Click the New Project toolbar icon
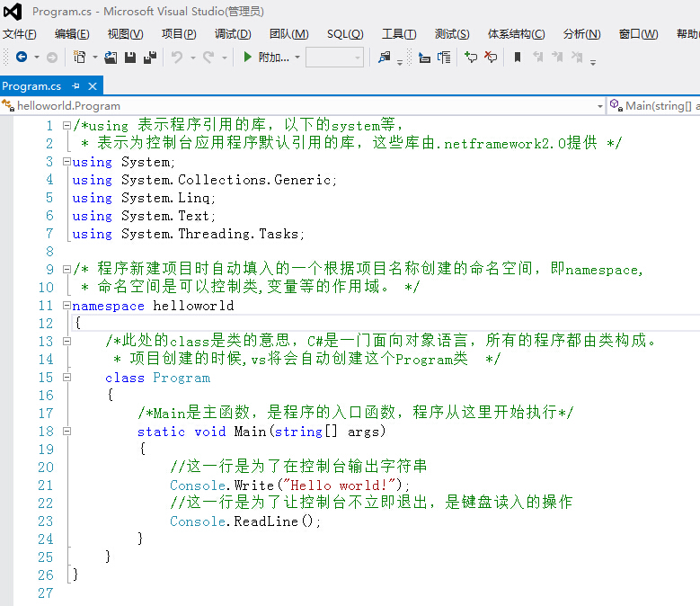Image resolution: width=700 pixels, height=606 pixels. tap(79, 58)
